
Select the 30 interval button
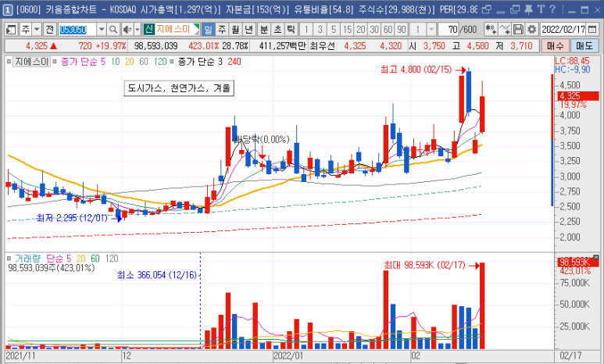pyautogui.click(x=374, y=29)
